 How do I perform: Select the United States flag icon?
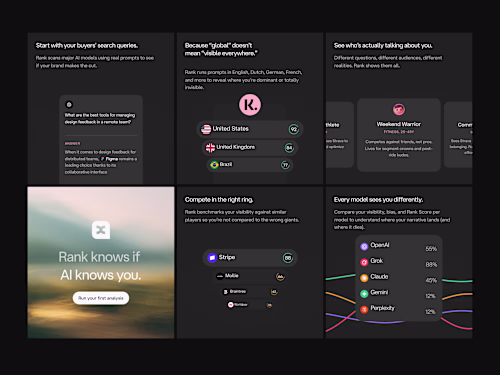pos(206,129)
